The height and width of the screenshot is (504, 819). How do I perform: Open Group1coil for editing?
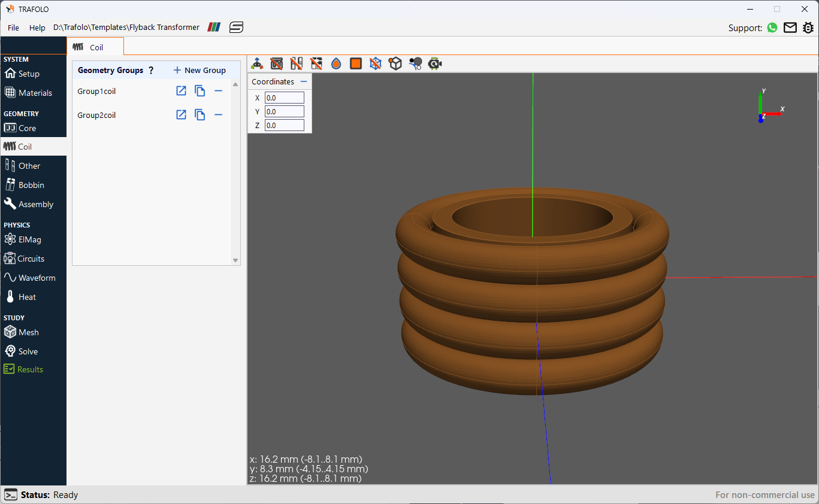click(x=181, y=90)
